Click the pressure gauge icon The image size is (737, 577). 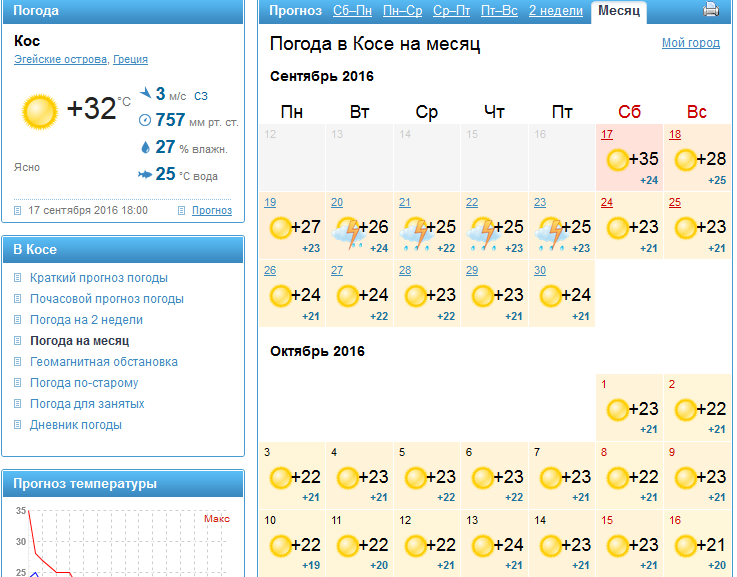click(x=145, y=121)
